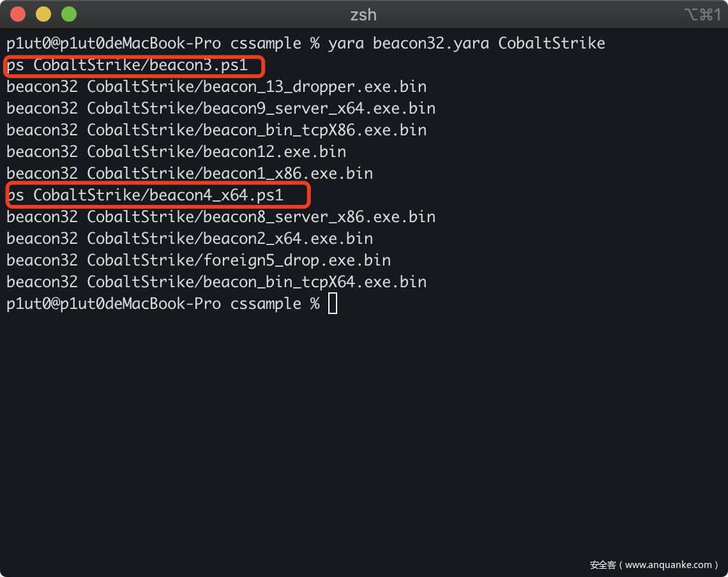Click the beacon_bin_tcpX86.exe.bin output line
This screenshot has height=577, width=728.
tap(216, 130)
